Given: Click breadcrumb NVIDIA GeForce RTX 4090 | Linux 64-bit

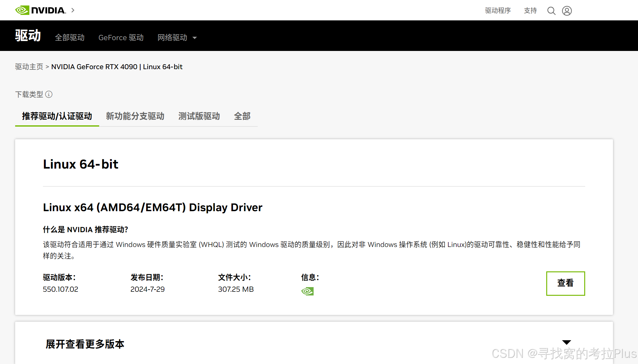Looking at the screenshot, I should 117,67.
